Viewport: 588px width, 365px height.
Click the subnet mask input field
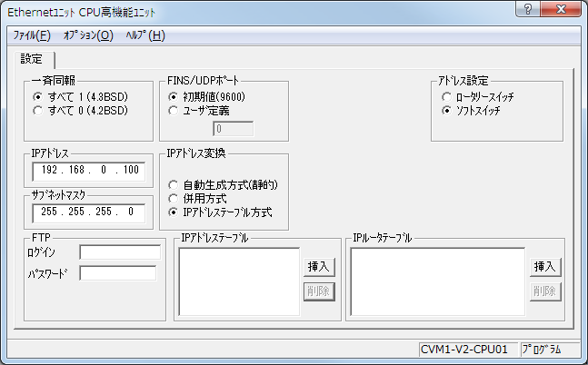click(88, 212)
